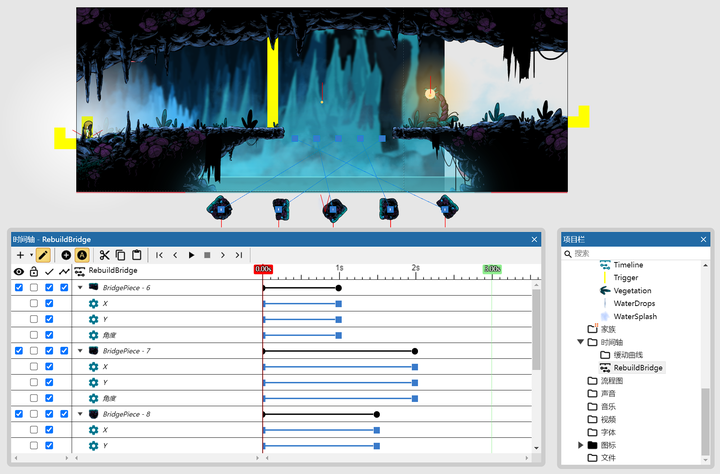Toggle lock checkbox for BridgePiece - 7
This screenshot has height=474, width=720.
(34, 351)
